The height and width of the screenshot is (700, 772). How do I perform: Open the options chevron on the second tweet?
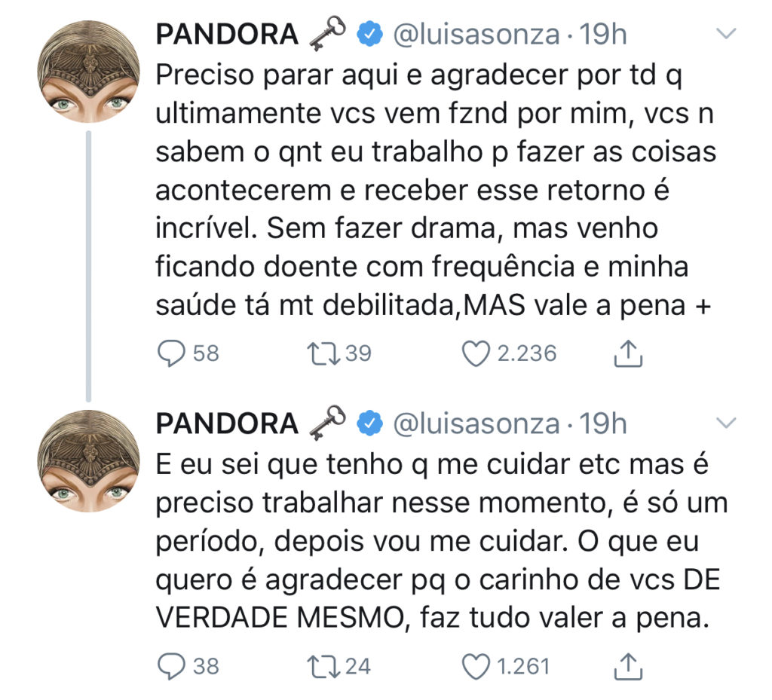click(726, 422)
